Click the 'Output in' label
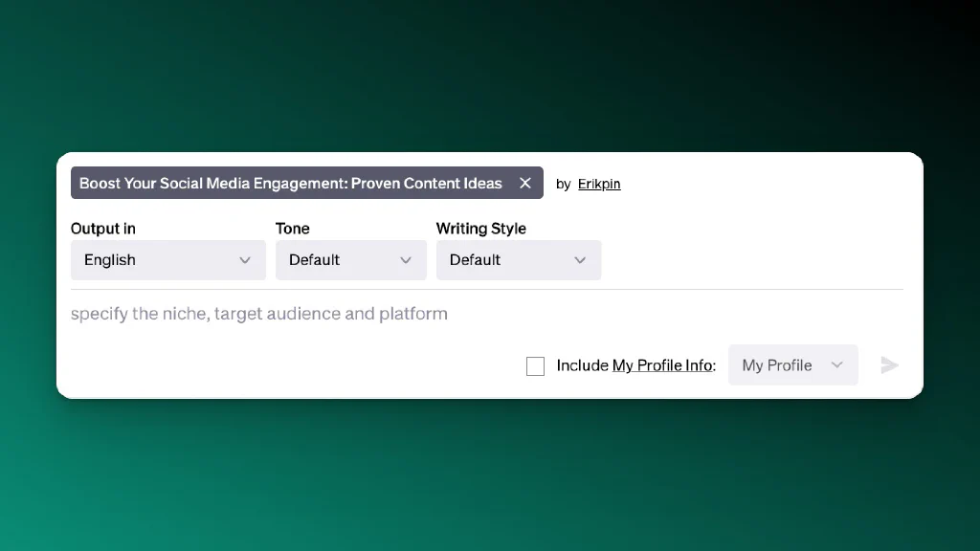This screenshot has height=551, width=980. coord(103,229)
